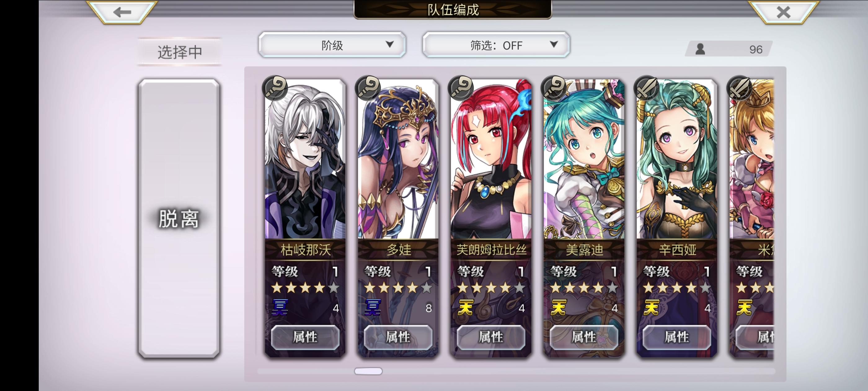Click the arrow of the 筛选 dropdown
The image size is (868, 391).
click(554, 44)
